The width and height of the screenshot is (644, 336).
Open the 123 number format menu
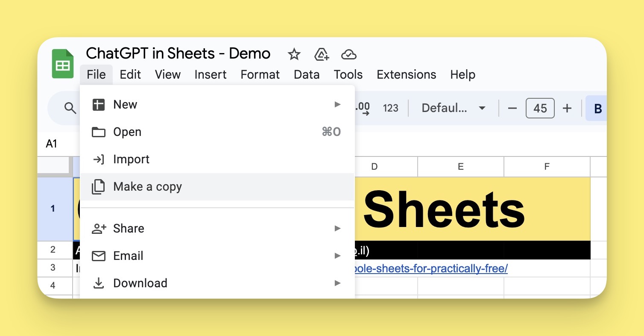[390, 108]
